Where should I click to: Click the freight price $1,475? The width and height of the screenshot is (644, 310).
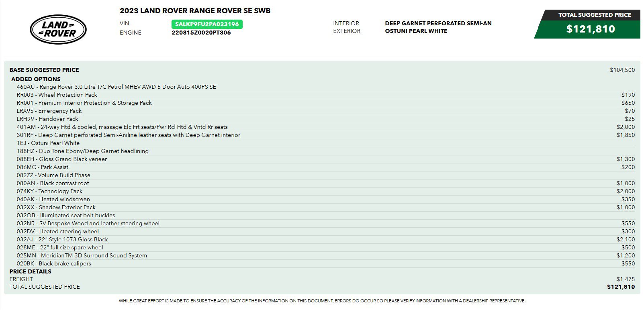(626, 279)
